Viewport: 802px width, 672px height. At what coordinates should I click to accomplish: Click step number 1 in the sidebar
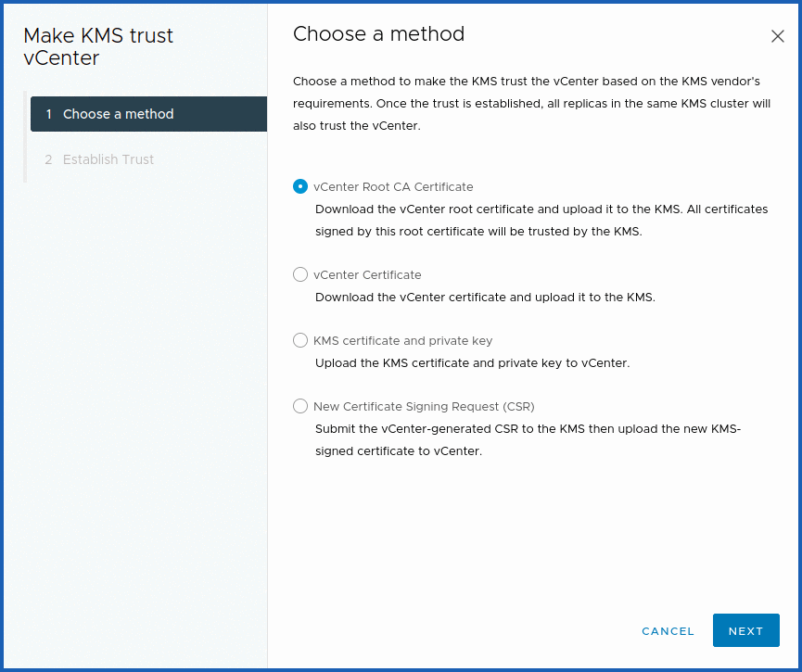(x=48, y=113)
